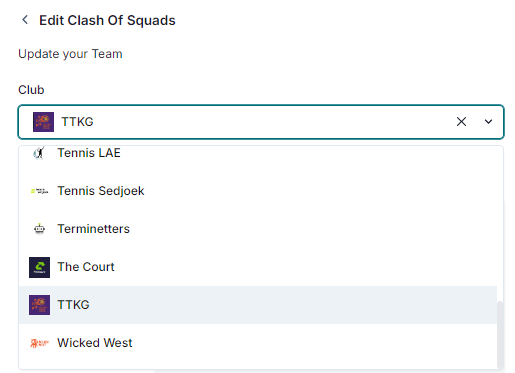
Task: Pick the Terminetters club option
Action: (x=258, y=229)
